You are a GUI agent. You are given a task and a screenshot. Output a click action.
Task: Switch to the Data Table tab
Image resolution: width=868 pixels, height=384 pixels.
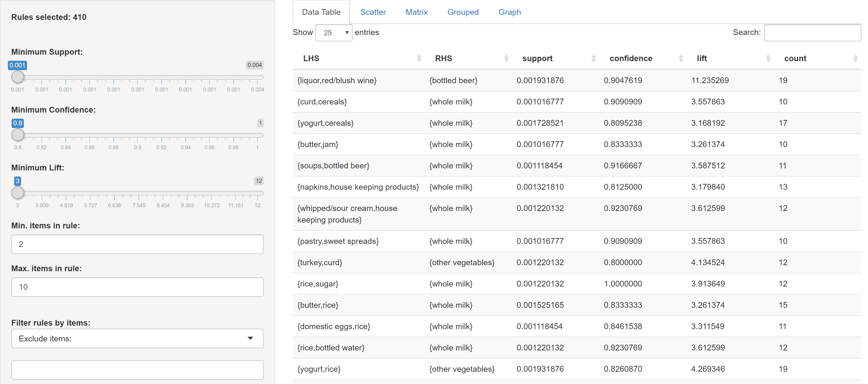(x=321, y=12)
